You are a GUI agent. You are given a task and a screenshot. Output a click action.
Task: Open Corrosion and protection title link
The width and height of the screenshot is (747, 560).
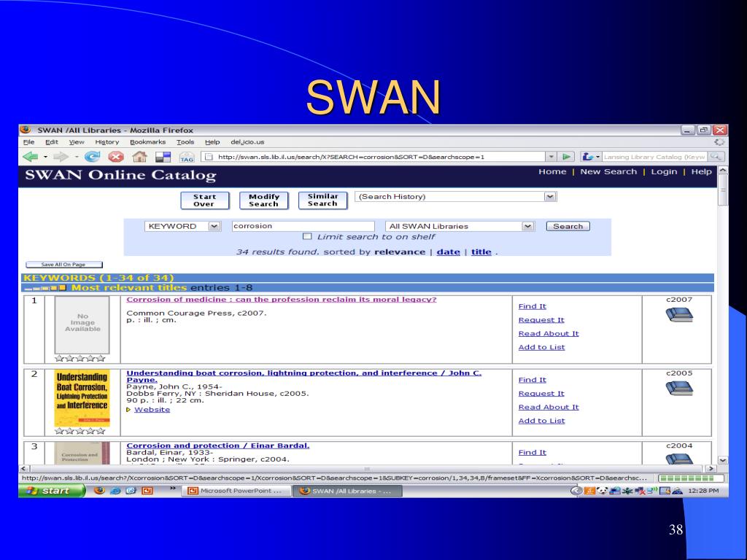217,446
